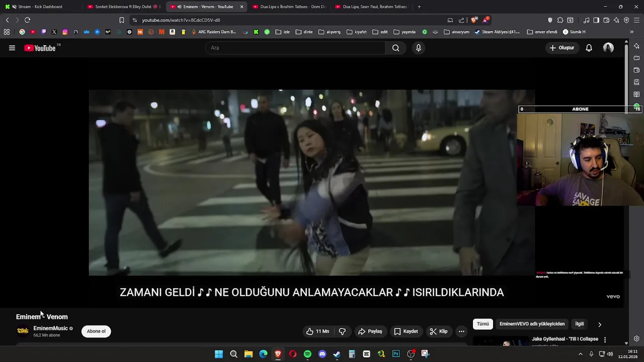Open the music playlist toolbar icon
The height and width of the screenshot is (362, 644).
click(586, 20)
